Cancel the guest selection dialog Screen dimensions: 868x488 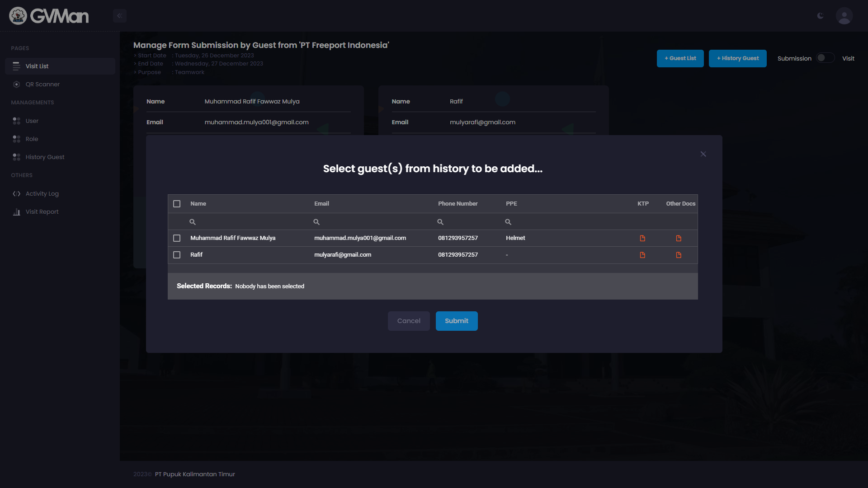pyautogui.click(x=409, y=321)
